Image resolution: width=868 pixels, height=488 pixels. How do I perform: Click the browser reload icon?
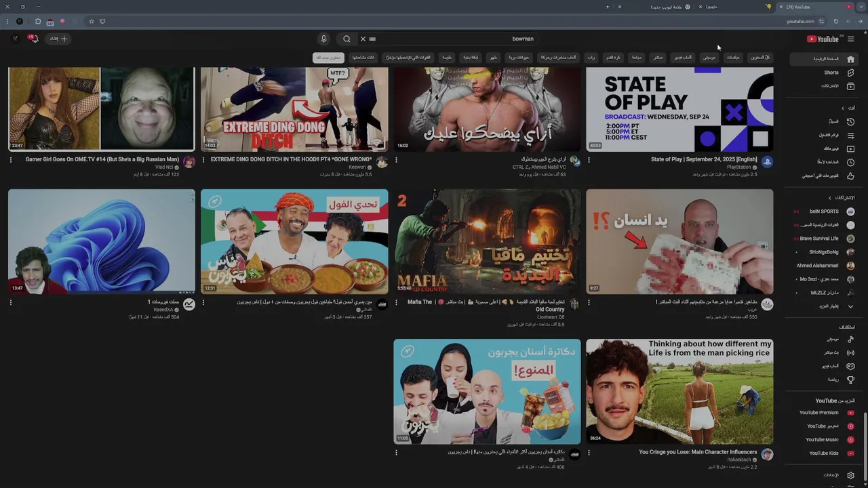pyautogui.click(x=835, y=21)
